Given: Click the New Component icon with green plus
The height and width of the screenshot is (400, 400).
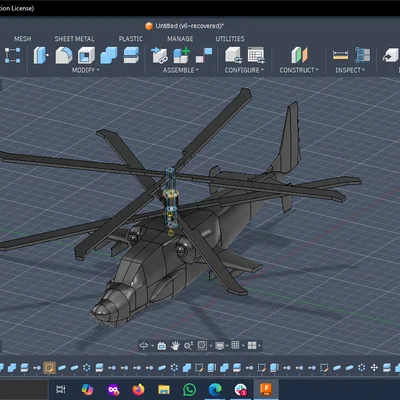Looking at the screenshot, I should (182, 55).
